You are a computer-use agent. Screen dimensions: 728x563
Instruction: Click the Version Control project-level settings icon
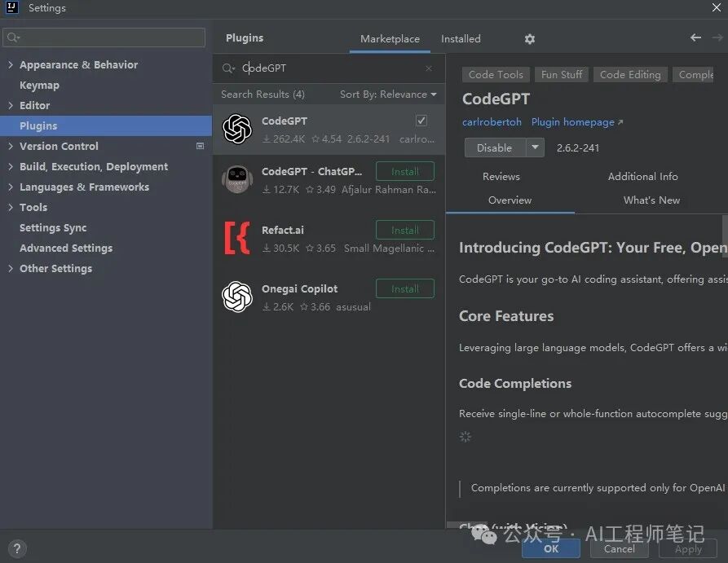200,146
